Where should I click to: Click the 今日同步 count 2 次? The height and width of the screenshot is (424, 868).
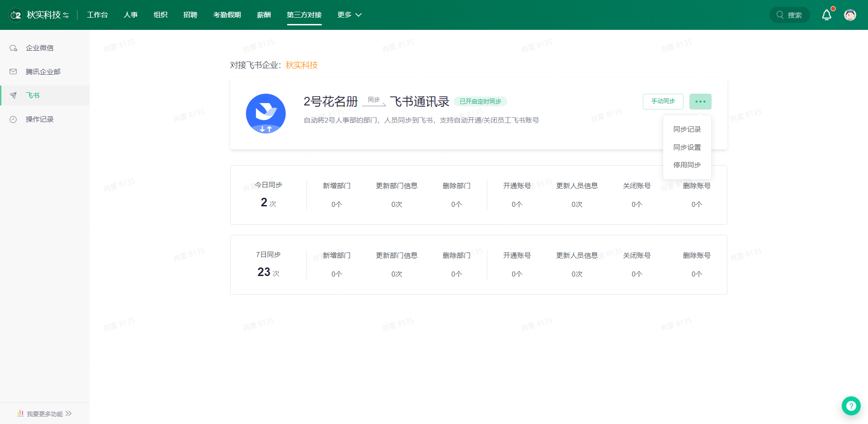click(x=269, y=202)
